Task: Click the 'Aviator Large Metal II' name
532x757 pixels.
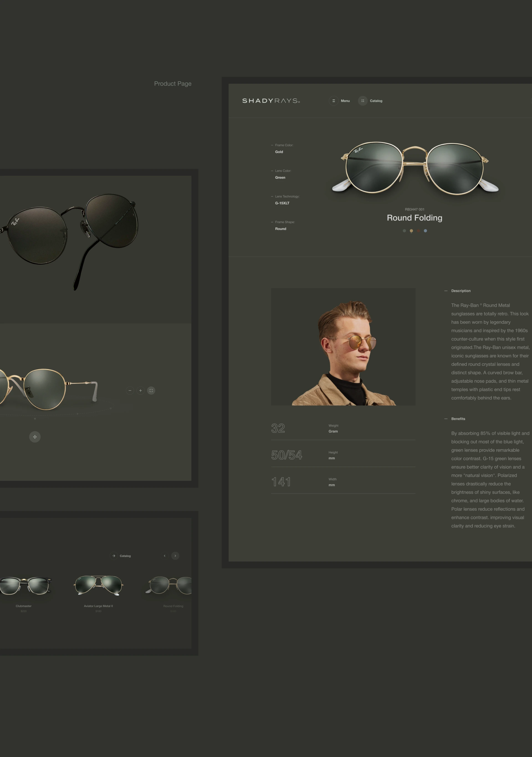Action: (x=98, y=606)
